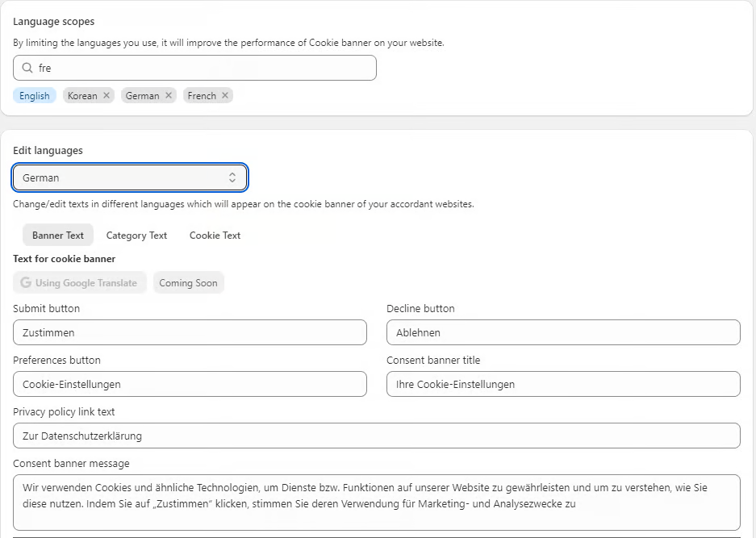
Task: Edit the Submit button text field
Action: coord(190,333)
